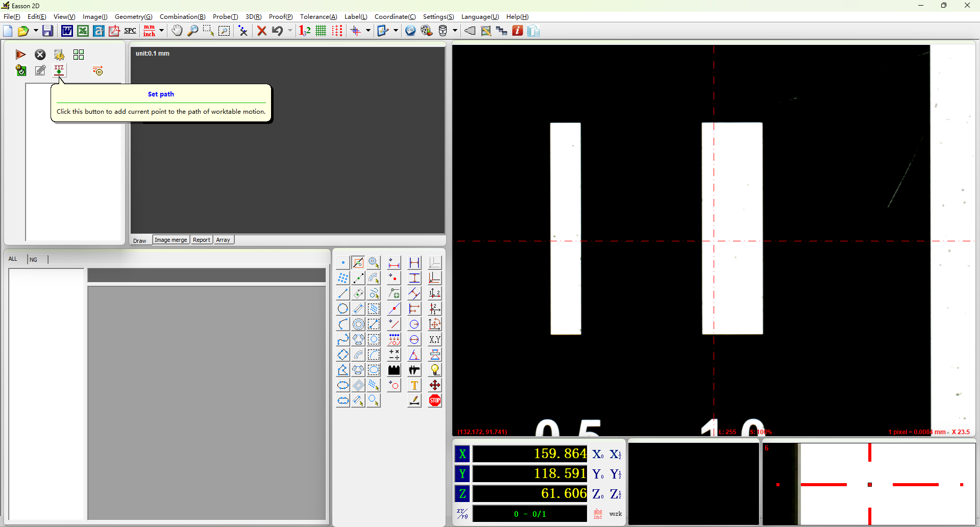Switch to the Array tab

pyautogui.click(x=223, y=240)
